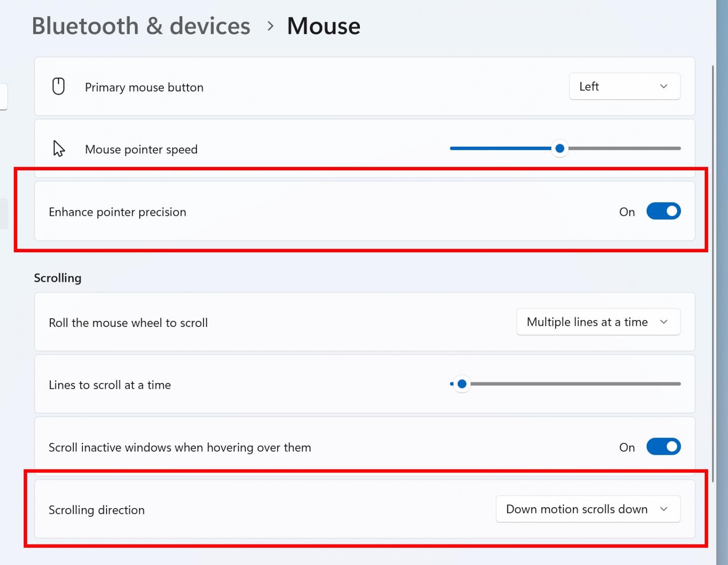Click the Mouse breadcrumb heading
728x565 pixels.
tap(323, 26)
